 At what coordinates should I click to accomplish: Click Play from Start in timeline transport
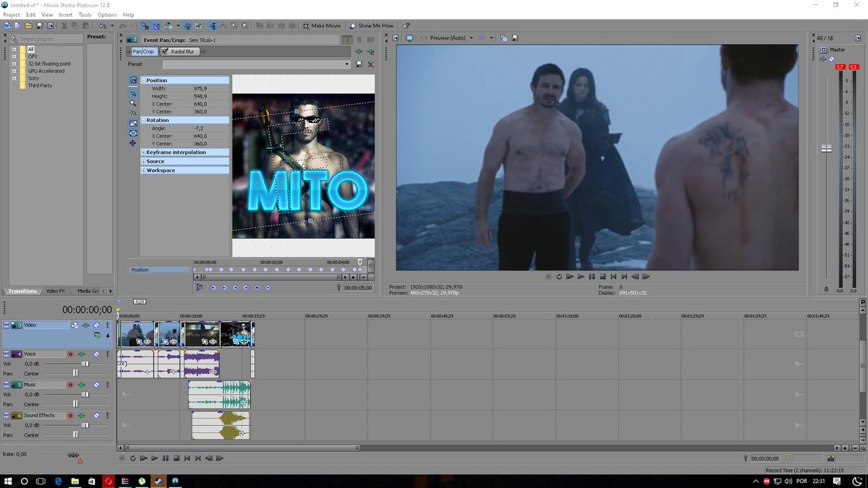coord(143,458)
